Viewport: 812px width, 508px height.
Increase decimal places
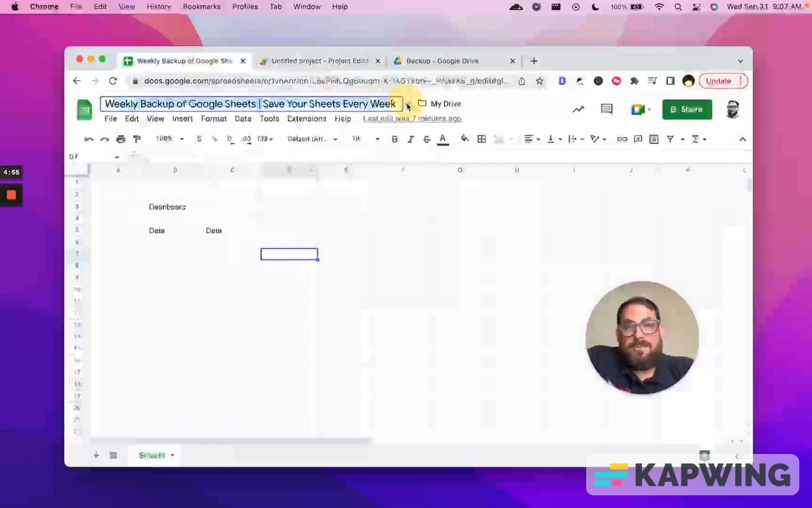click(246, 139)
